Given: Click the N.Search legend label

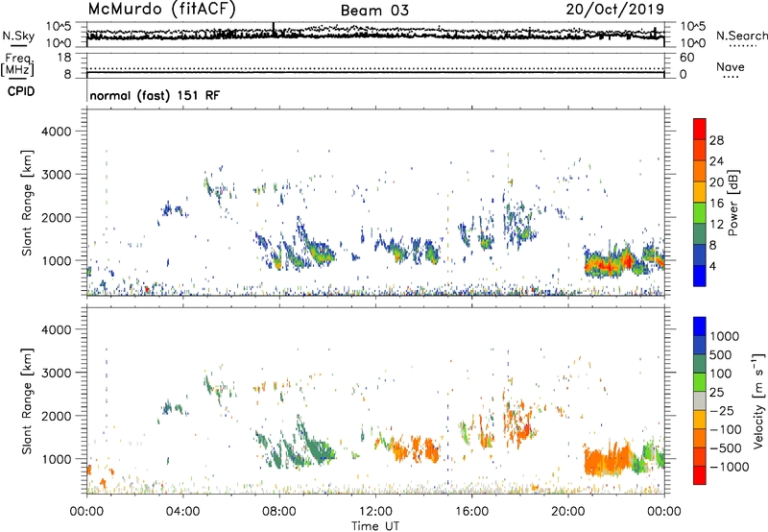Looking at the screenshot, I should [741, 36].
